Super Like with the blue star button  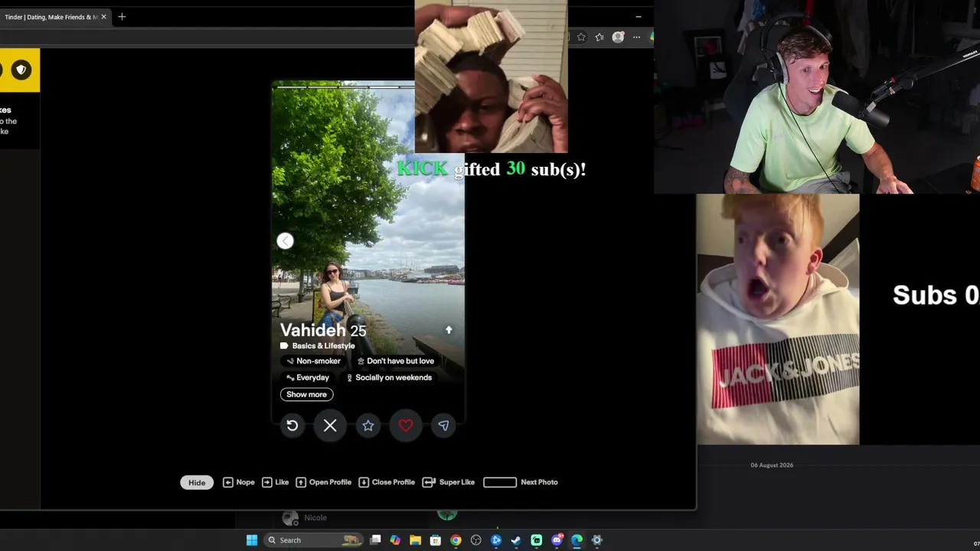point(368,425)
